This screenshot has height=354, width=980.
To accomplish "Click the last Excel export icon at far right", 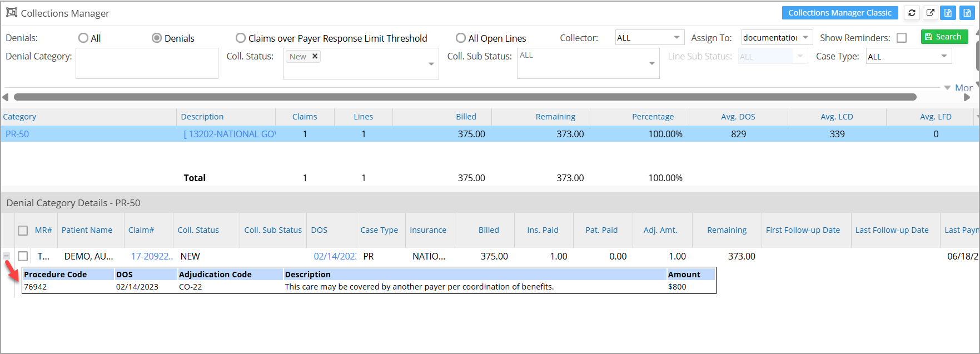I will (967, 13).
